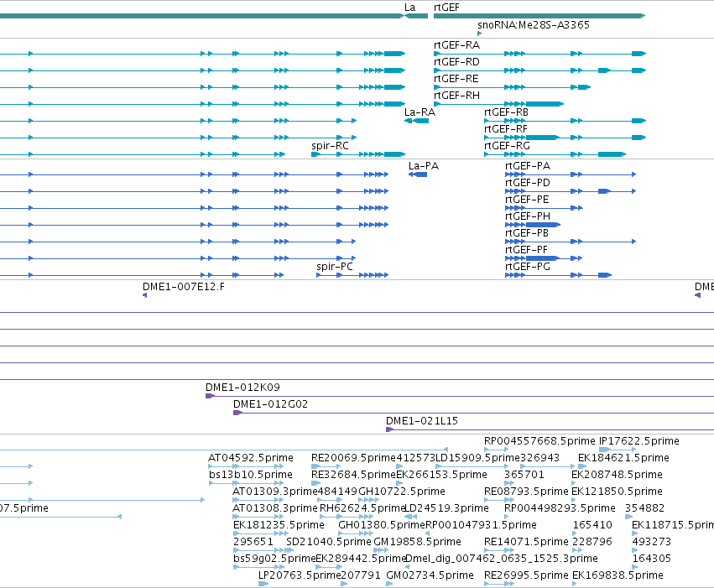Click the EK181235.5prime EST label

click(x=279, y=526)
